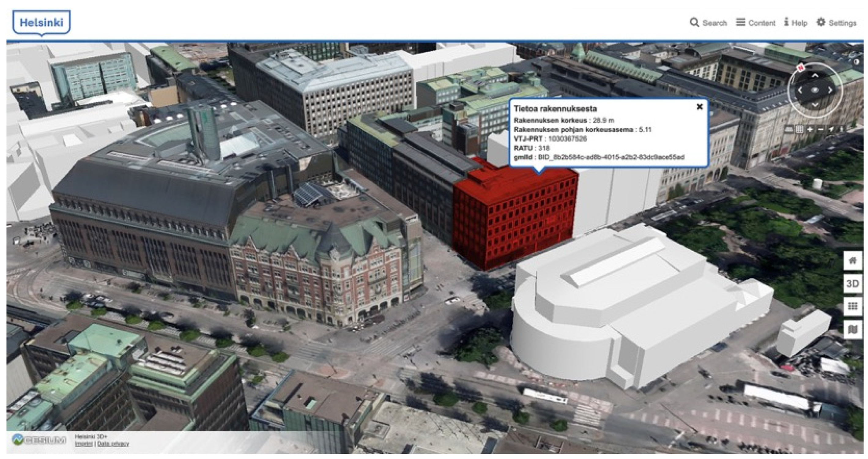868x459 pixels.
Task: Tilt camera up with compass arrow
Action: (815, 76)
